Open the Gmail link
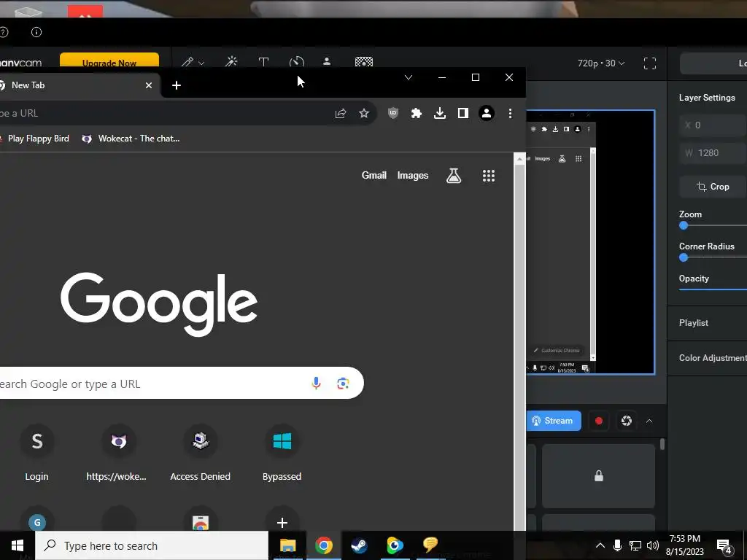This screenshot has height=560, width=747. point(374,175)
